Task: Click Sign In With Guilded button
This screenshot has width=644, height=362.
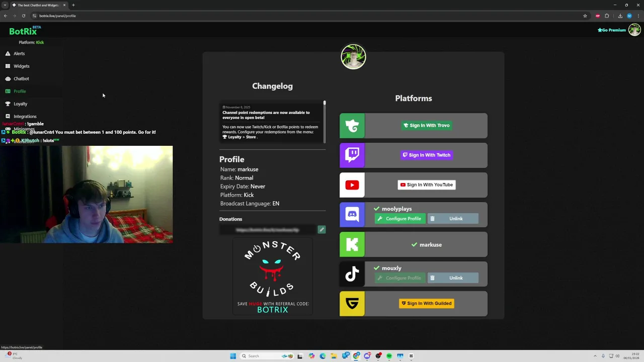Action: (x=427, y=303)
